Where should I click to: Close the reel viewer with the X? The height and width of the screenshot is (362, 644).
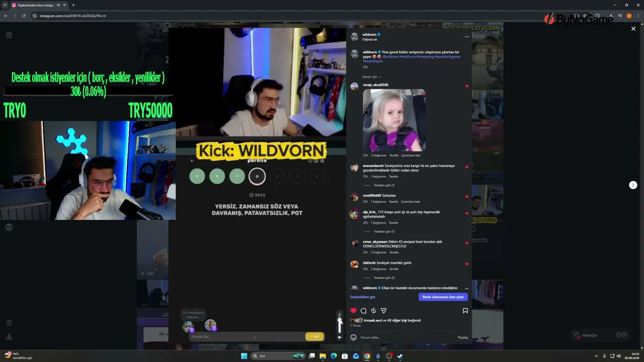point(633,29)
